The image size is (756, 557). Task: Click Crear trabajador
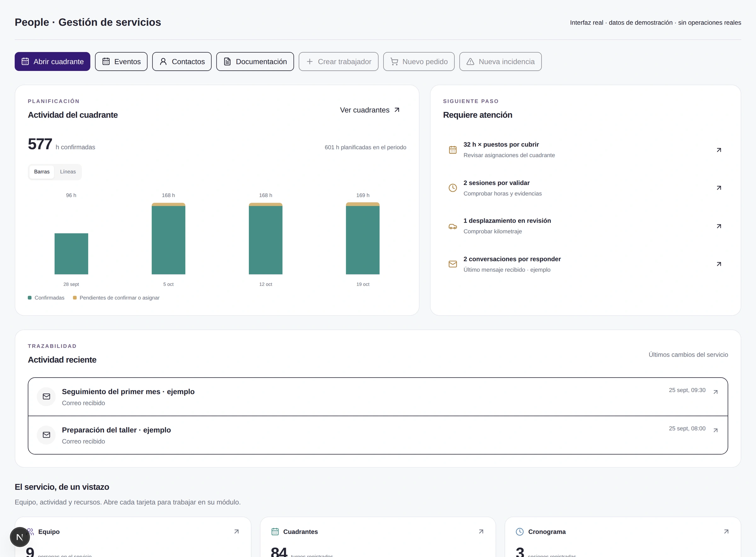(338, 61)
